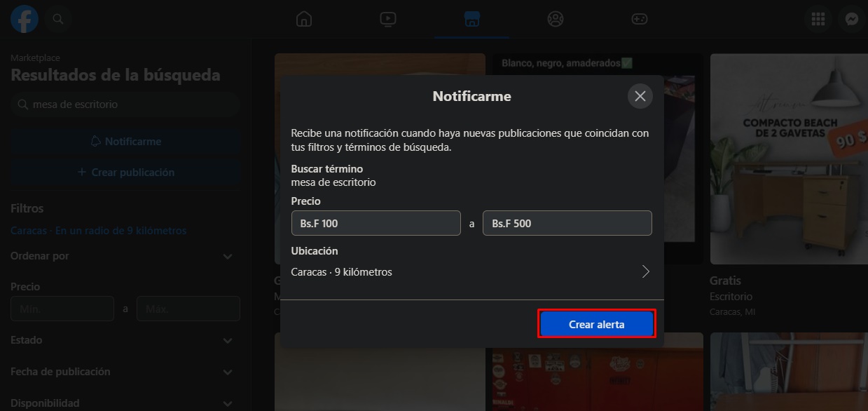The image size is (868, 411).
Task: Click the plus icon on Crear publicación
Action: [x=82, y=172]
